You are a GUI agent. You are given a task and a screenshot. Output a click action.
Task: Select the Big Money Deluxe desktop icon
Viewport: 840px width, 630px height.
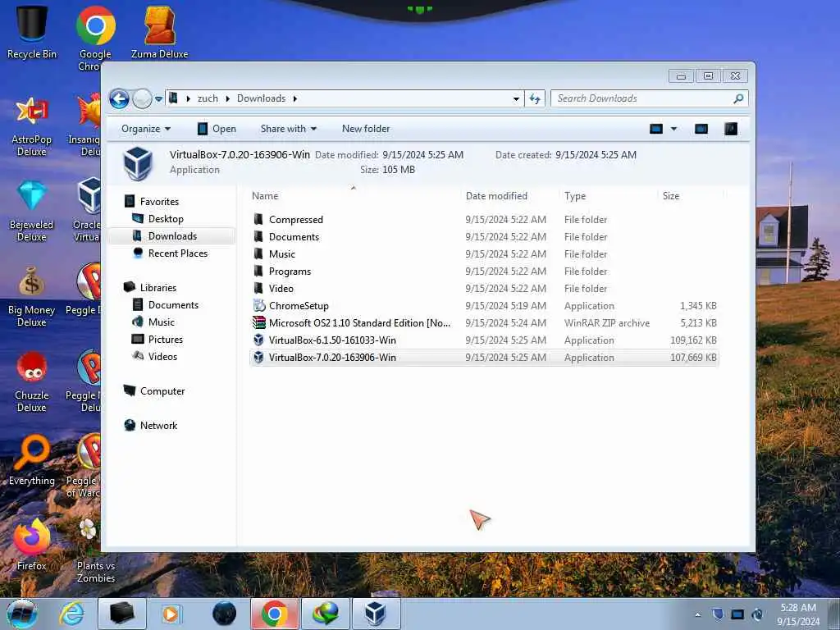click(32, 297)
